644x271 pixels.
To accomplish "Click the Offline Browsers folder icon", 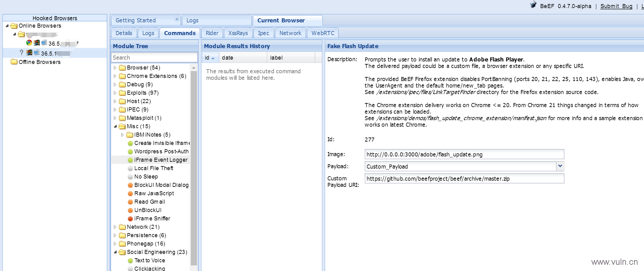I will pos(14,62).
